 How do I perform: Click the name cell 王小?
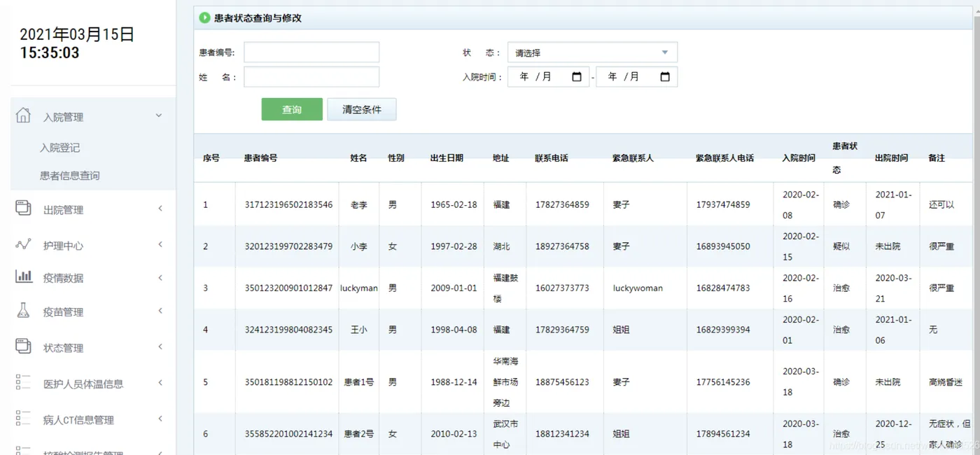[359, 329]
